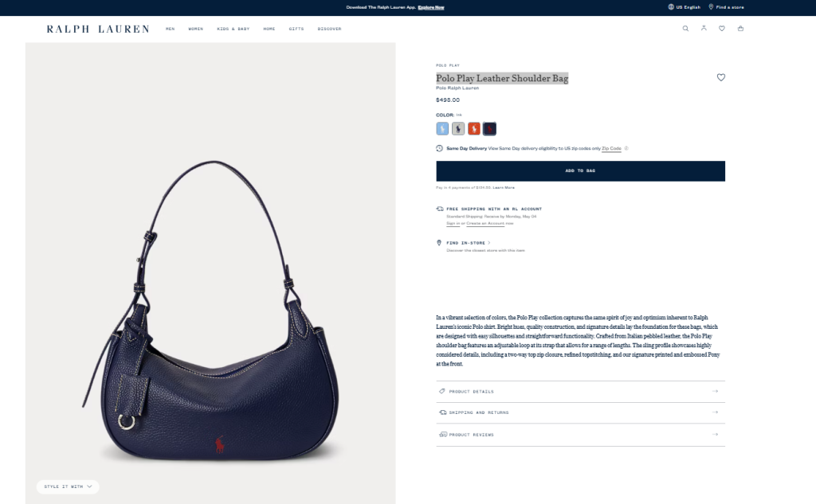This screenshot has width=816, height=504.
Task: Add this bag to wishlist with heart icon
Action: [720, 77]
